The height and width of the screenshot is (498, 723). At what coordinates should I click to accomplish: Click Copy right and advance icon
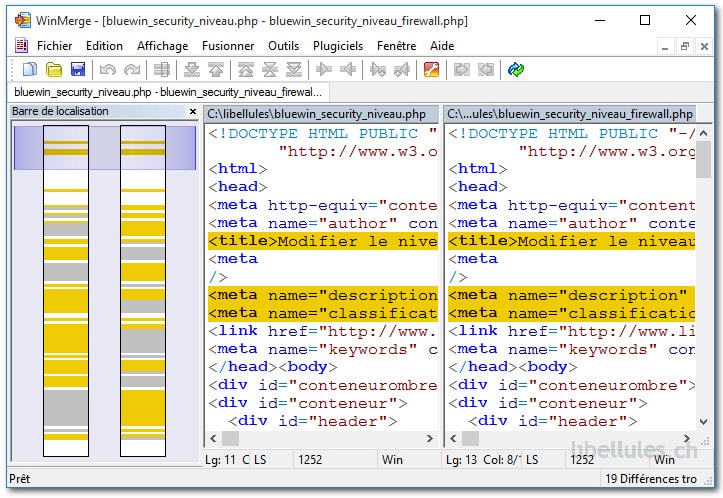pyautogui.click(x=378, y=70)
